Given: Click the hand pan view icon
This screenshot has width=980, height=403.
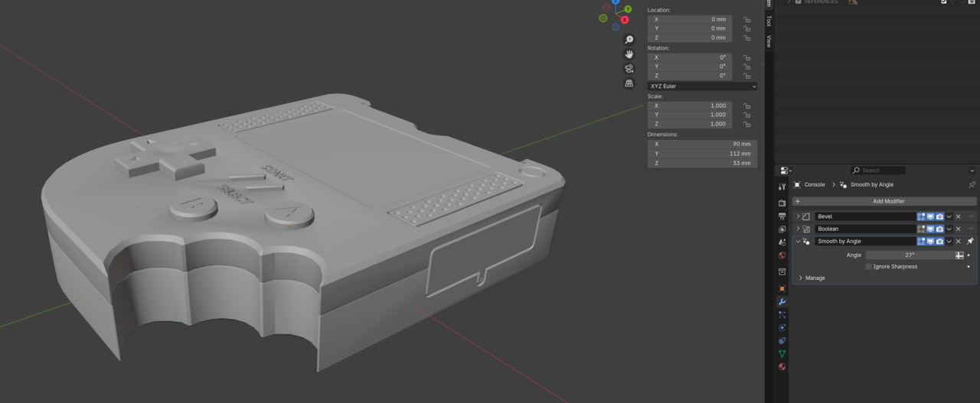Looking at the screenshot, I should click(x=629, y=54).
